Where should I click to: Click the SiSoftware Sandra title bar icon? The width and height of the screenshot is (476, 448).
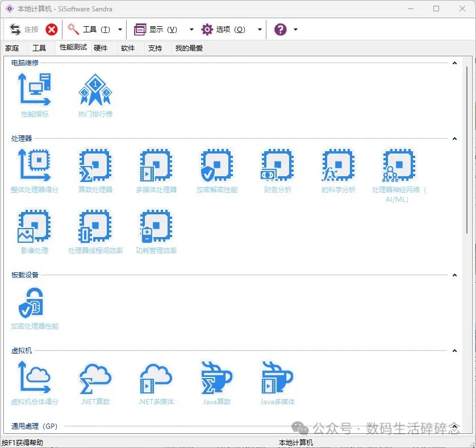(10, 9)
